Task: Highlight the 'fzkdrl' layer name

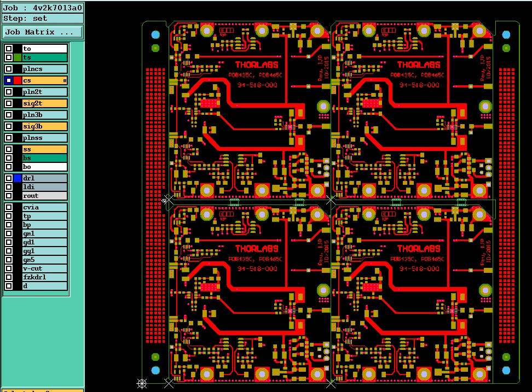Action: click(44, 277)
